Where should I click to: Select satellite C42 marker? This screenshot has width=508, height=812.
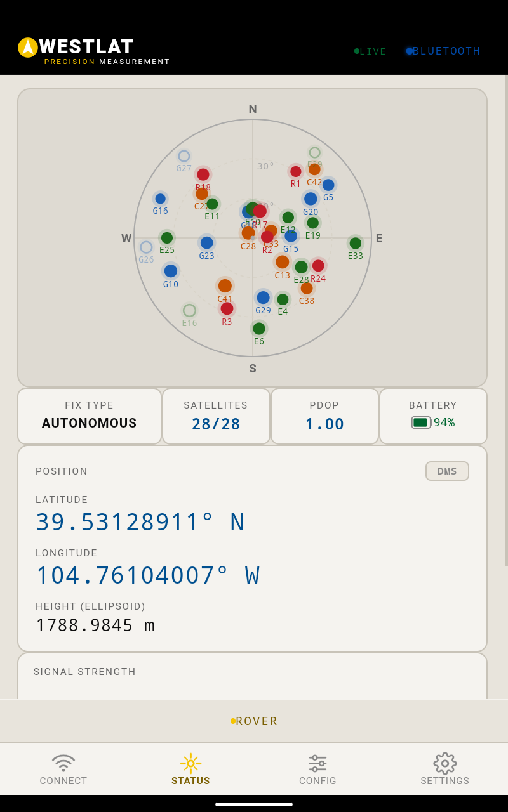coord(314,169)
